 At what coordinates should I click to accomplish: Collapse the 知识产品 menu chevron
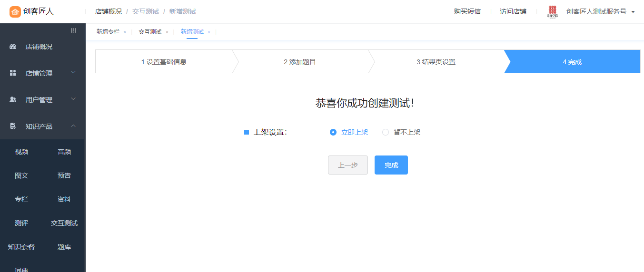73,126
